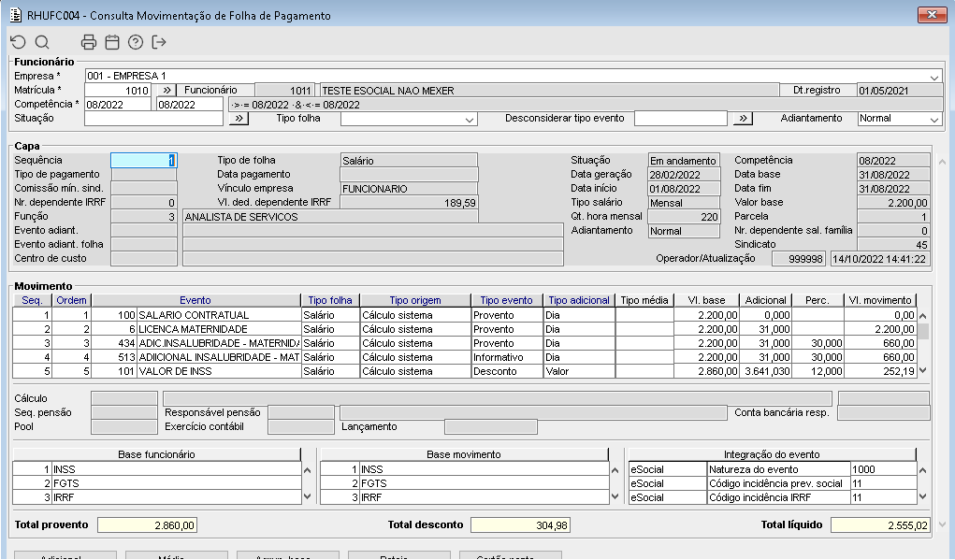Click the printer icon in toolbar
The image size is (955, 560).
point(89,42)
